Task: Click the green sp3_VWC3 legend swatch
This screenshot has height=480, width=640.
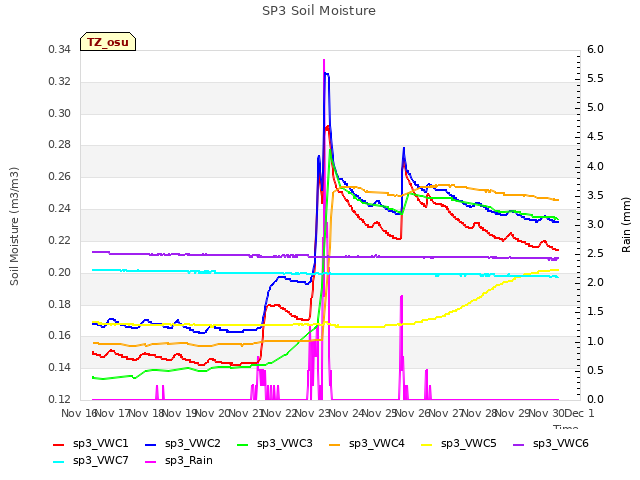Action: (243, 444)
